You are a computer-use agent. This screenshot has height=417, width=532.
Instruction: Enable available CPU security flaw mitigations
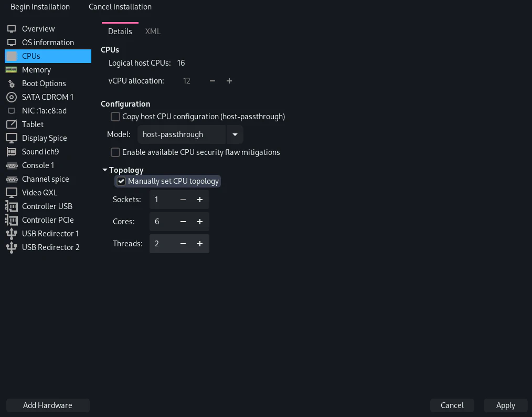point(115,152)
